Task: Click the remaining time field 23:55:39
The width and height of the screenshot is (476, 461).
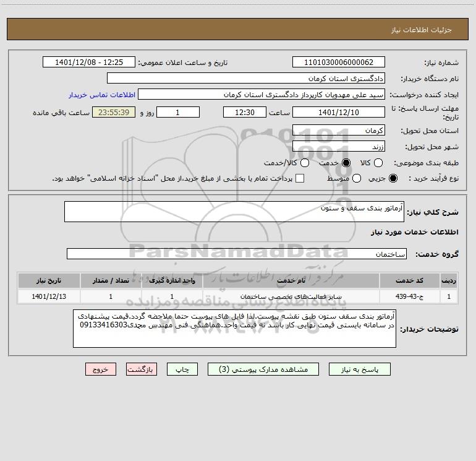Action: pyautogui.click(x=114, y=112)
